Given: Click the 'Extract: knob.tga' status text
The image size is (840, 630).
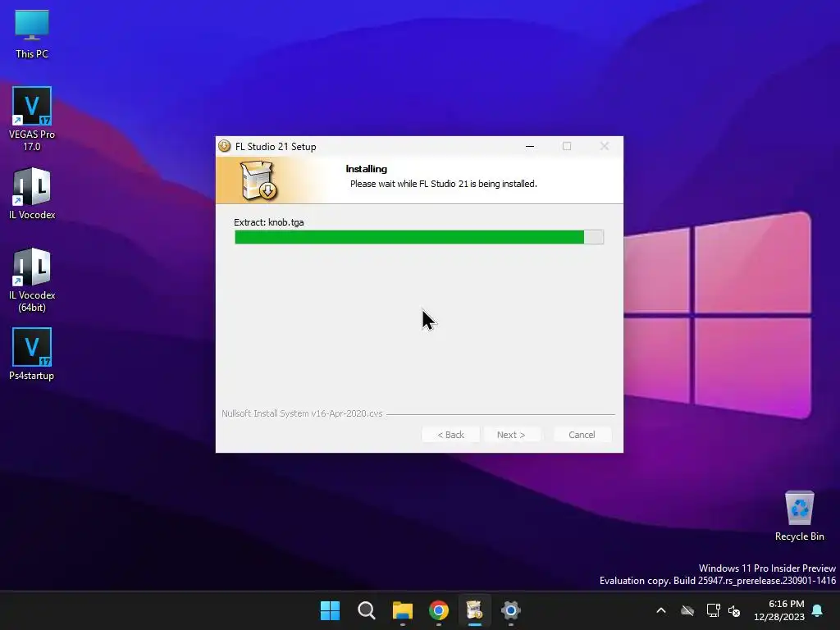Looking at the screenshot, I should point(269,222).
